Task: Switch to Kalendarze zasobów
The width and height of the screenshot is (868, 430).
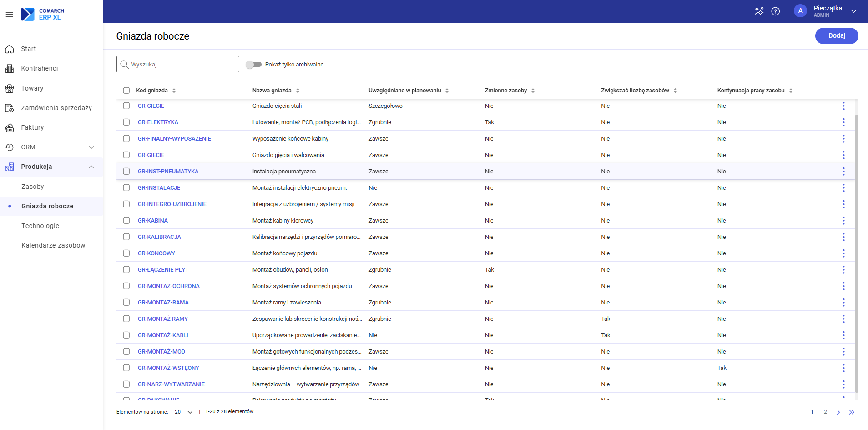Action: pos(53,245)
